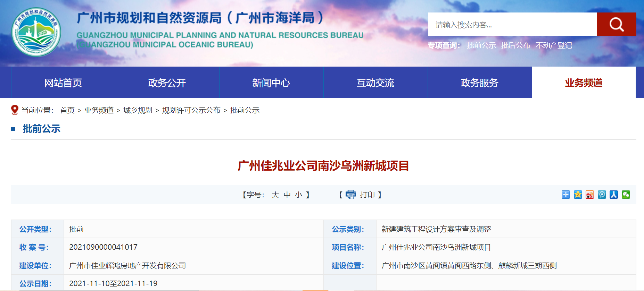Focus the search box 请输入搜索内容
This screenshot has width=644, height=291.
click(512, 24)
